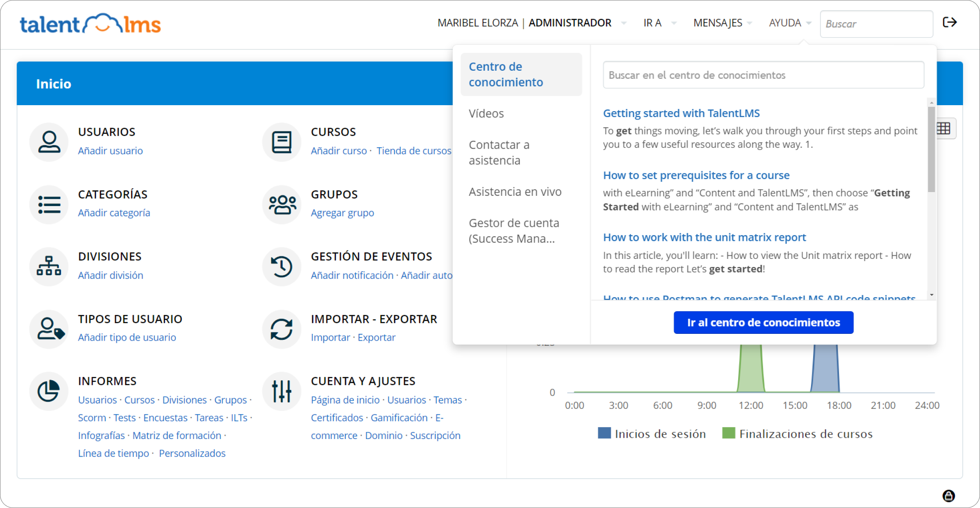Screen dimensions: 980x508
Task: Click Ir al centro de conocimientos button
Action: click(763, 322)
